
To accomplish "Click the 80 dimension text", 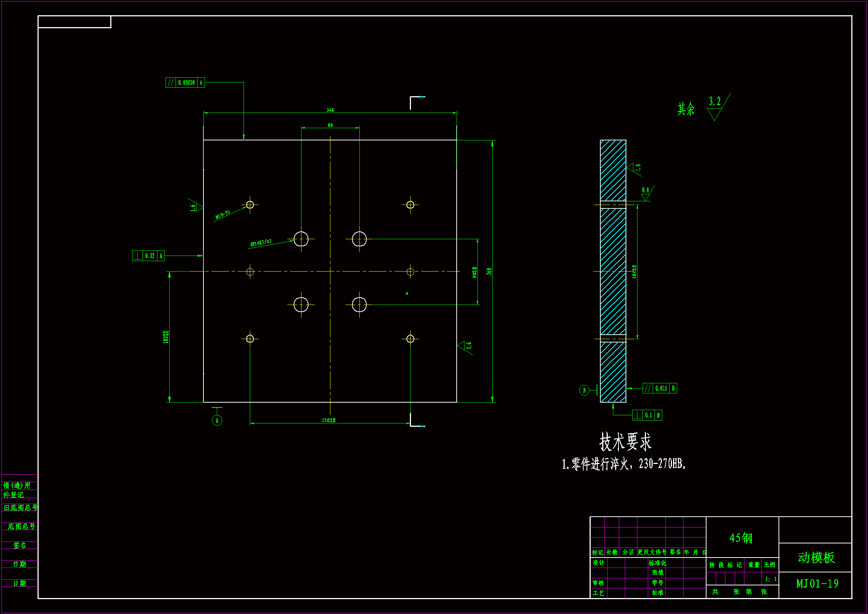I will 330,125.
